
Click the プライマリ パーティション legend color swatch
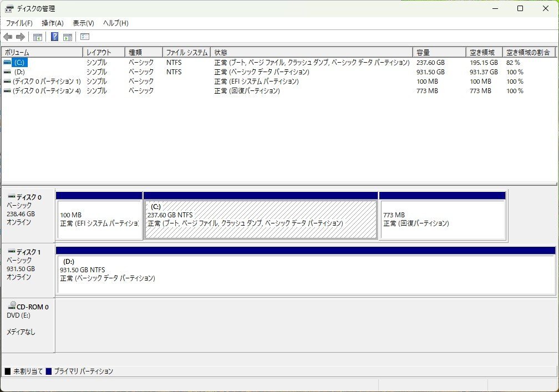click(49, 371)
